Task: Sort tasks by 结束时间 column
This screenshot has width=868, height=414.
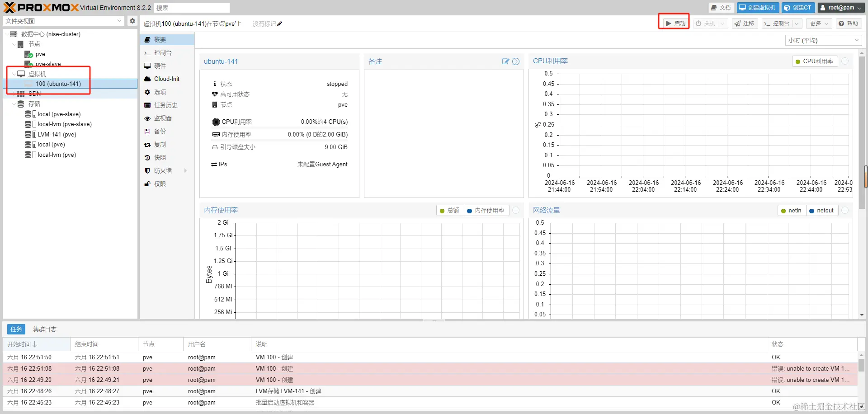Action: click(104, 344)
